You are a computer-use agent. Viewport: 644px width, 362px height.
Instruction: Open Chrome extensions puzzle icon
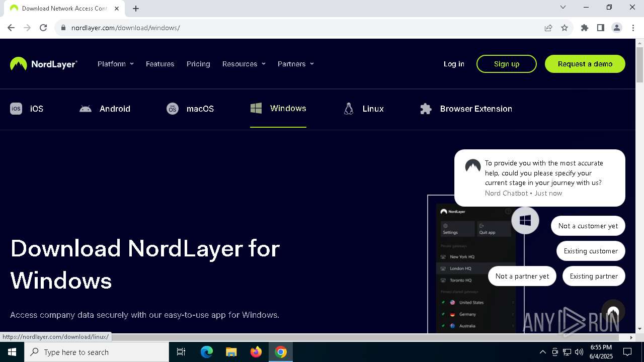click(585, 28)
